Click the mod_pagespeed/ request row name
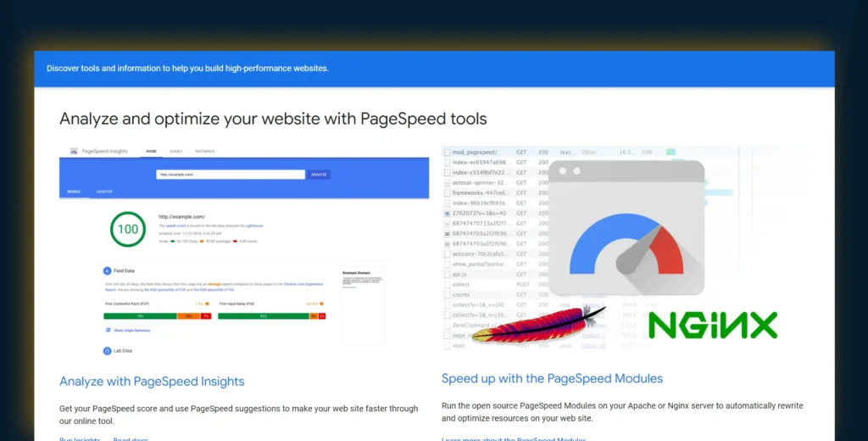868x441 pixels. pos(475,153)
